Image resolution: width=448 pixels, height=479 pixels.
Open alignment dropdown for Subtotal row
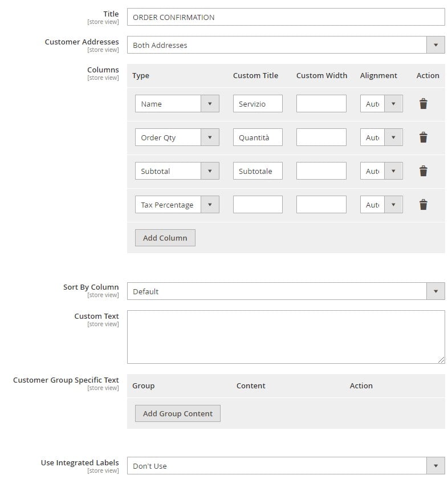(381, 171)
